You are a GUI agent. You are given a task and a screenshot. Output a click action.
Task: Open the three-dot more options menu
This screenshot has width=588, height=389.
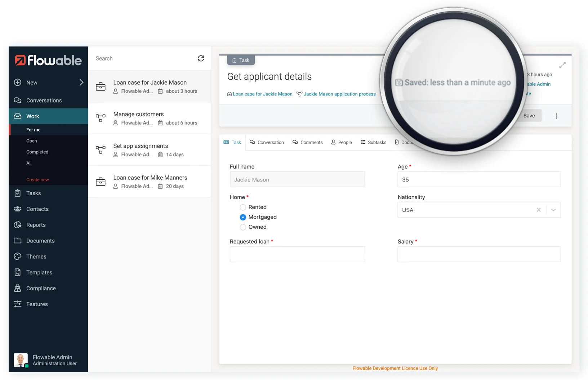(x=556, y=116)
